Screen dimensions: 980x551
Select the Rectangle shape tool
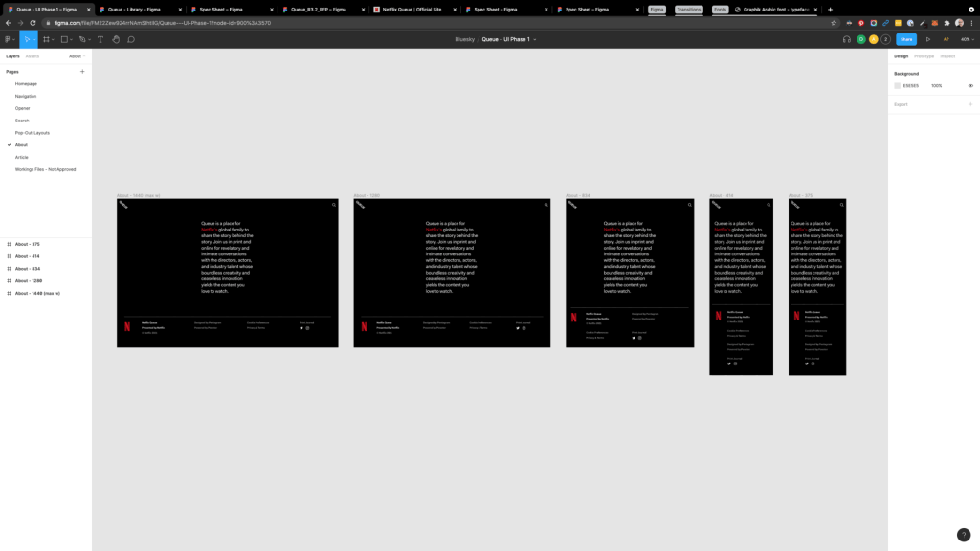64,39
